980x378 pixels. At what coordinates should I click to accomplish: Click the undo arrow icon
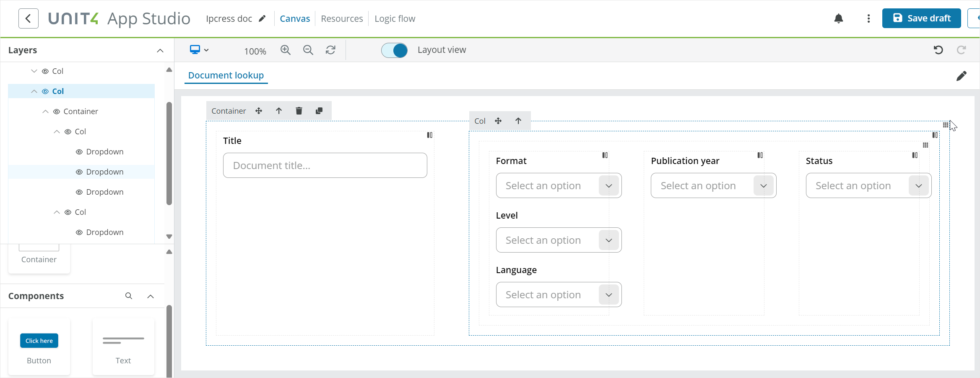point(938,50)
